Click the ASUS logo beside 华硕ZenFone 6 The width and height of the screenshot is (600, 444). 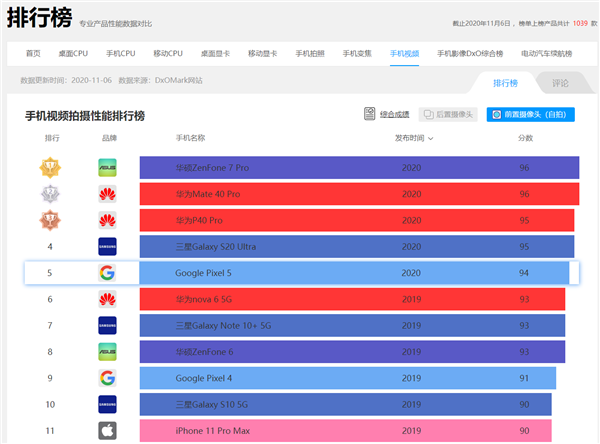coord(107,351)
